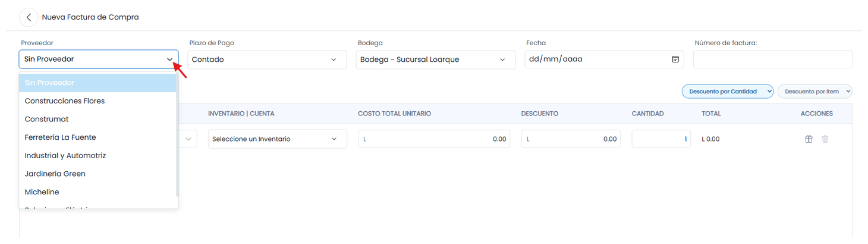Choose Ferretería La Fuente supplier
Viewport: 868px width, 244px height.
[98, 138]
